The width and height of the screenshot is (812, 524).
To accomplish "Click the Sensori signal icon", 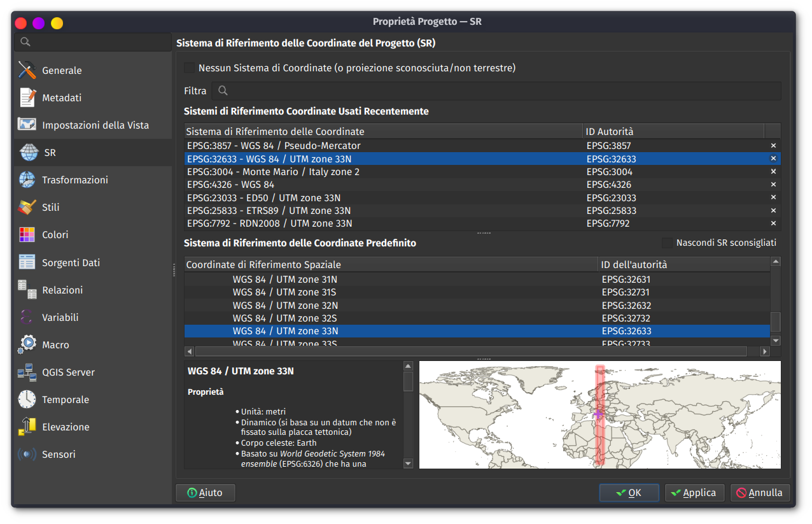I will coord(27,454).
